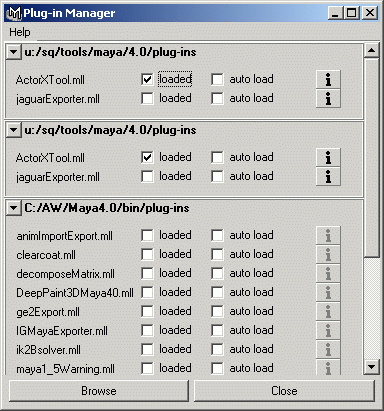Open the Help menu
Image resolution: width=384 pixels, height=411 pixels.
click(20, 32)
